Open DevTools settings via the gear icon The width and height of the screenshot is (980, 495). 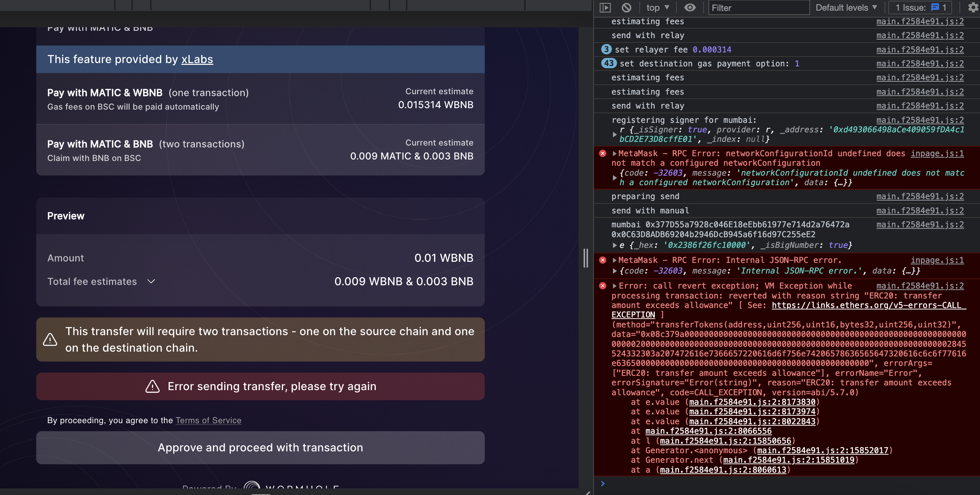click(972, 8)
